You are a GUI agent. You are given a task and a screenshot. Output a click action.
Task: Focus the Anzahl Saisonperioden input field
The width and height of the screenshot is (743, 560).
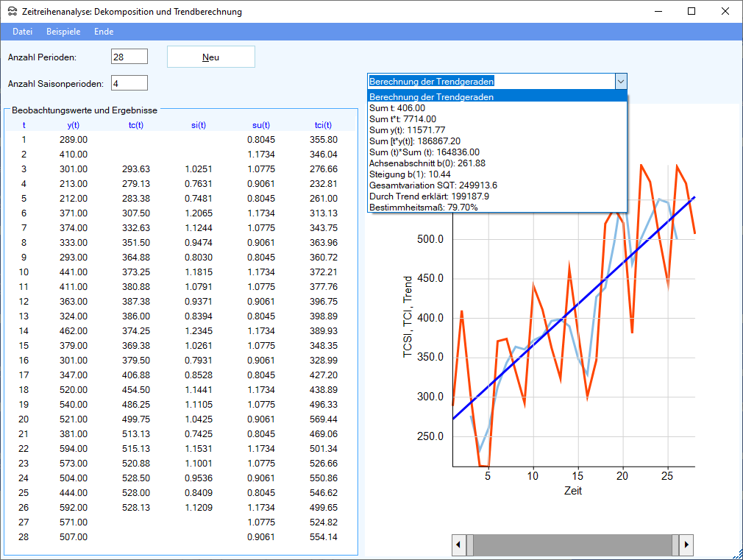(x=129, y=83)
